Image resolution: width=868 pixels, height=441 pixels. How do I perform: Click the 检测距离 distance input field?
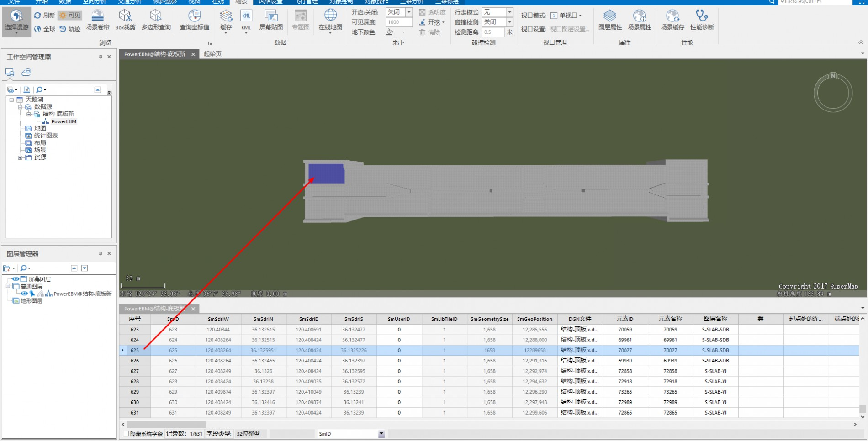click(x=493, y=32)
